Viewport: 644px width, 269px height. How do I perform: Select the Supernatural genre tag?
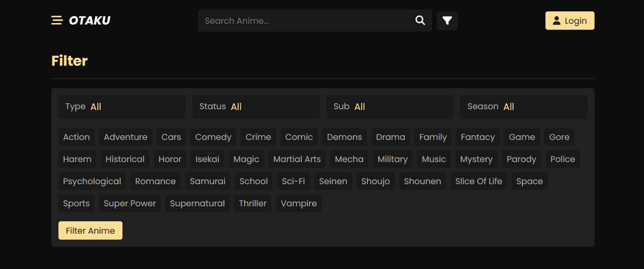click(x=197, y=203)
